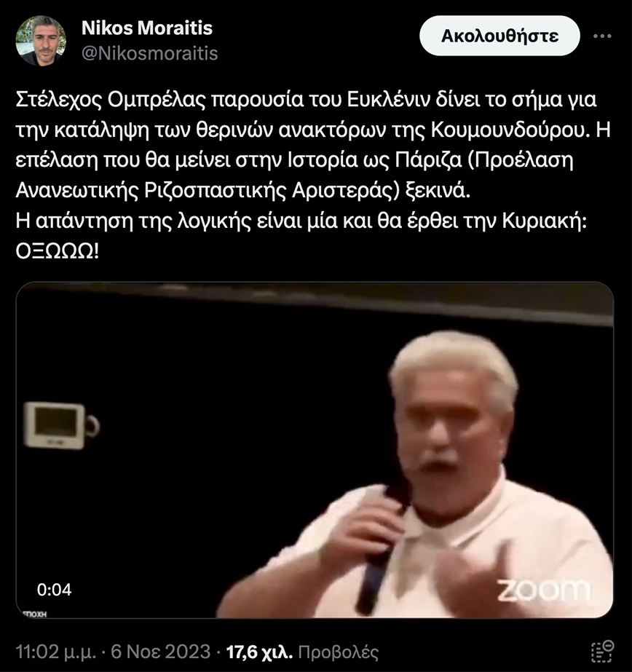Screen dimensions: 632x672
Task: Click the 6 Νοε 2023 date
Action: (x=161, y=652)
